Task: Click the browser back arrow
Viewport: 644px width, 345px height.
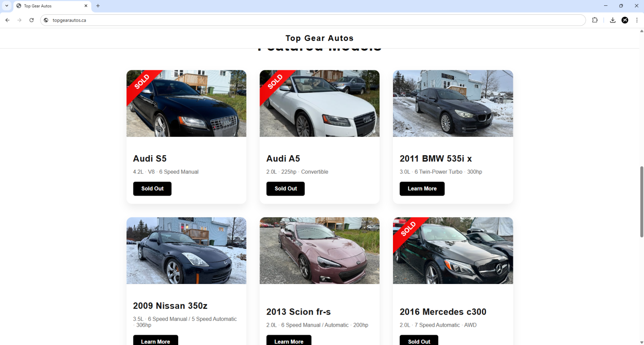Action: (7, 20)
